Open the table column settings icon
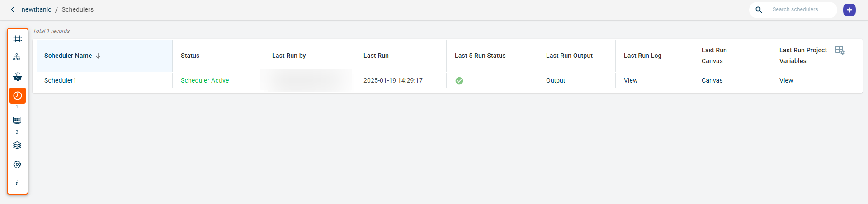This screenshot has height=204, width=868. click(840, 50)
